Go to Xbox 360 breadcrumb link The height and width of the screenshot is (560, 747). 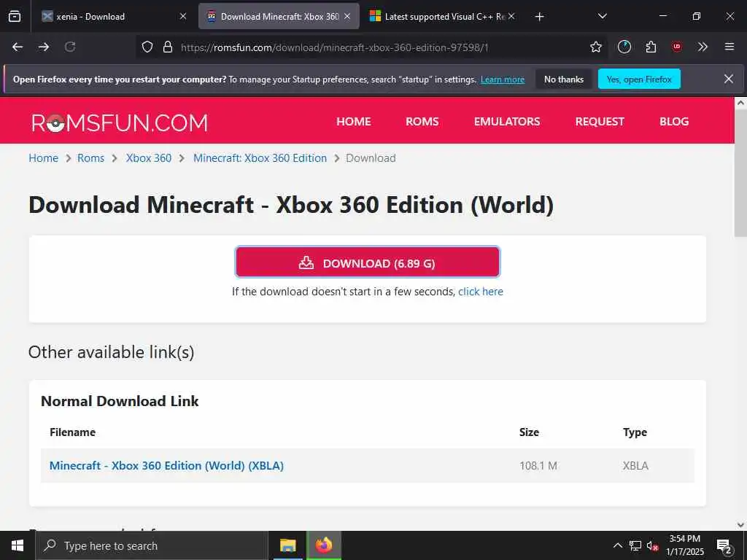click(x=149, y=158)
